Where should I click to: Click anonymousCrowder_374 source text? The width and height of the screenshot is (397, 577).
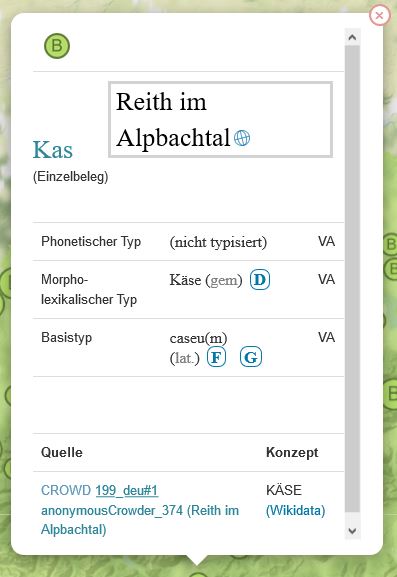pyautogui.click(x=112, y=510)
